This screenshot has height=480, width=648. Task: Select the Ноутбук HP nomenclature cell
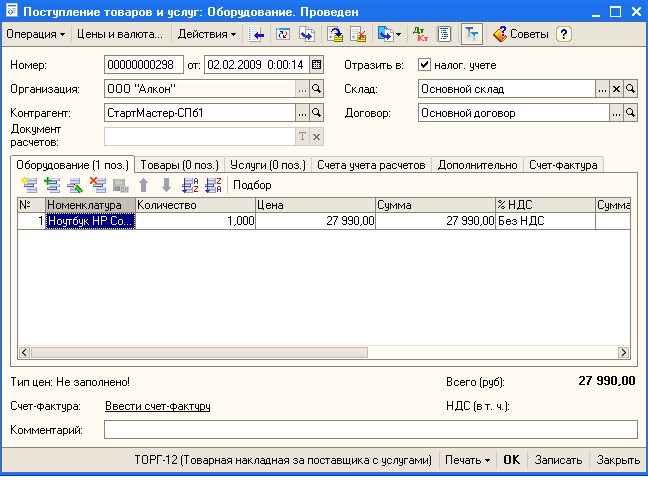(90, 222)
